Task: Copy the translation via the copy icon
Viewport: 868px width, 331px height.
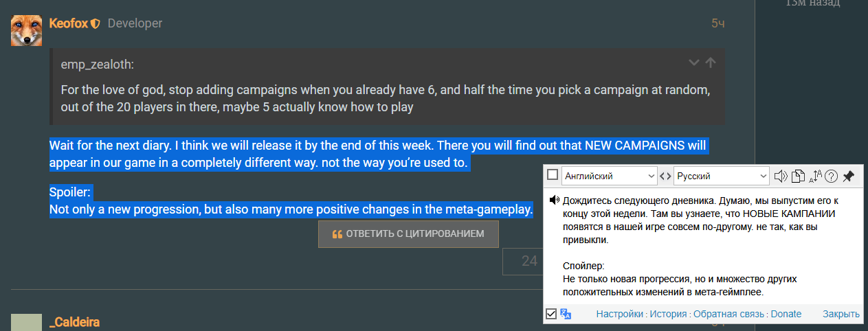Action: pyautogui.click(x=797, y=176)
